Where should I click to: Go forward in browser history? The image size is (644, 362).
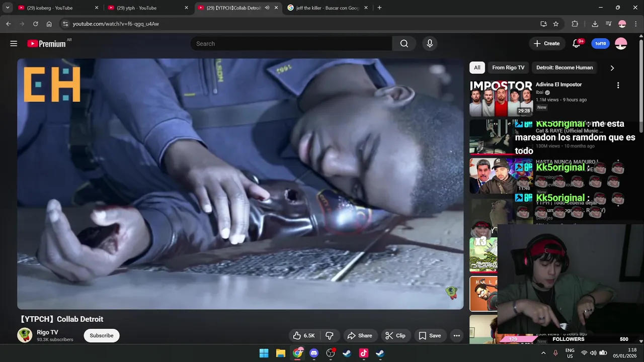[x=22, y=24]
